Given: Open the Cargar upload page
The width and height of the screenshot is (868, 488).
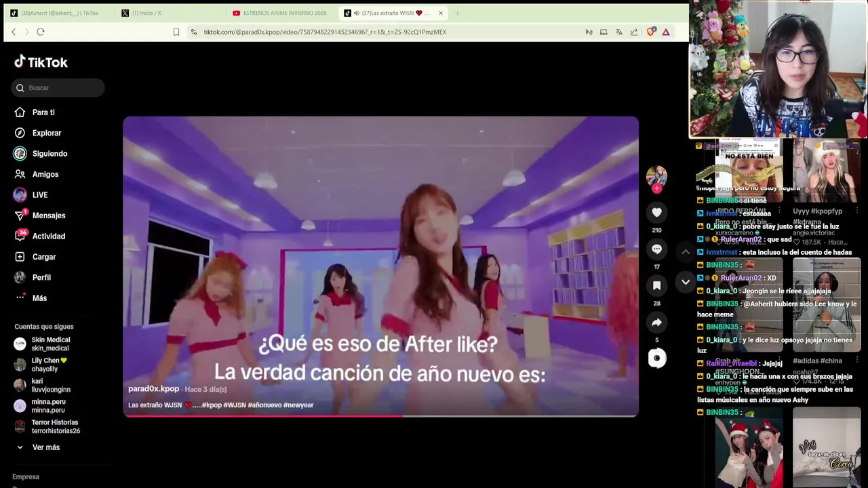Looking at the screenshot, I should point(44,257).
